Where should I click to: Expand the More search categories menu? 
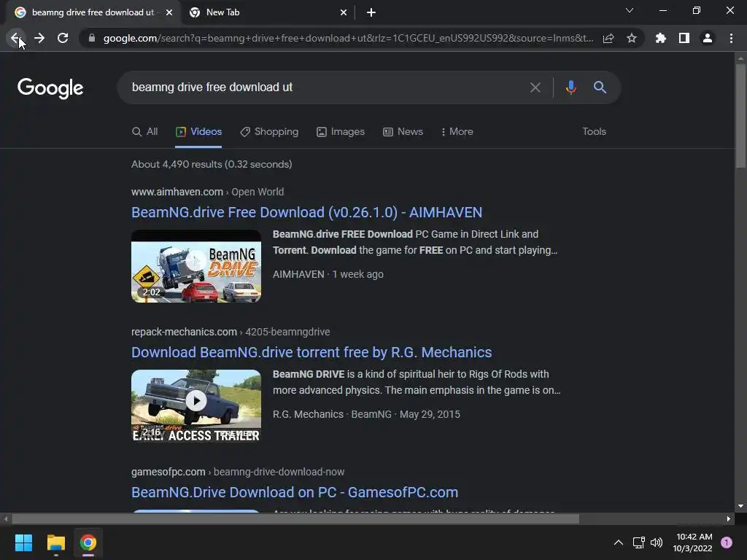coord(457,131)
